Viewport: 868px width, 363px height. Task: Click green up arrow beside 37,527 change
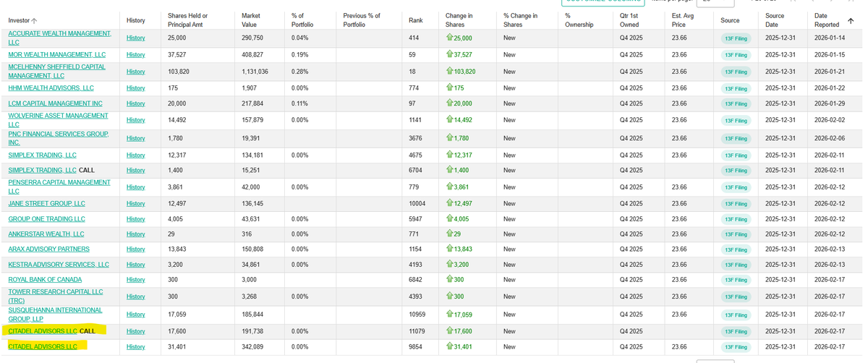(x=450, y=54)
